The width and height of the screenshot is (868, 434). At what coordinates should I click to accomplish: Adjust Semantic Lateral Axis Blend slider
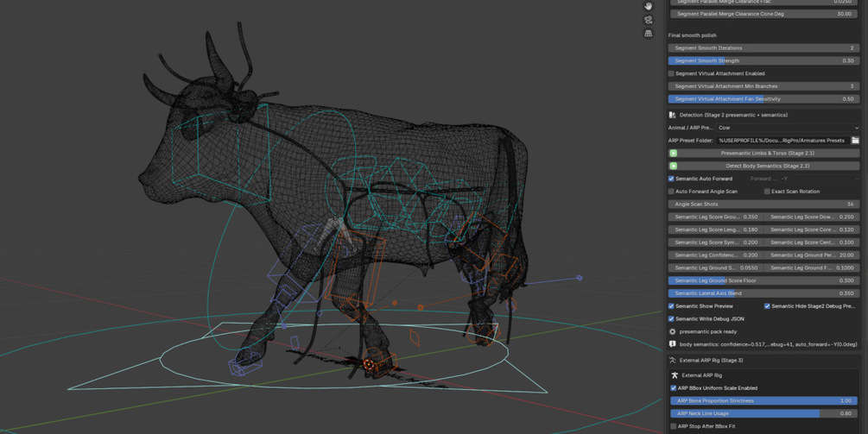(764, 293)
